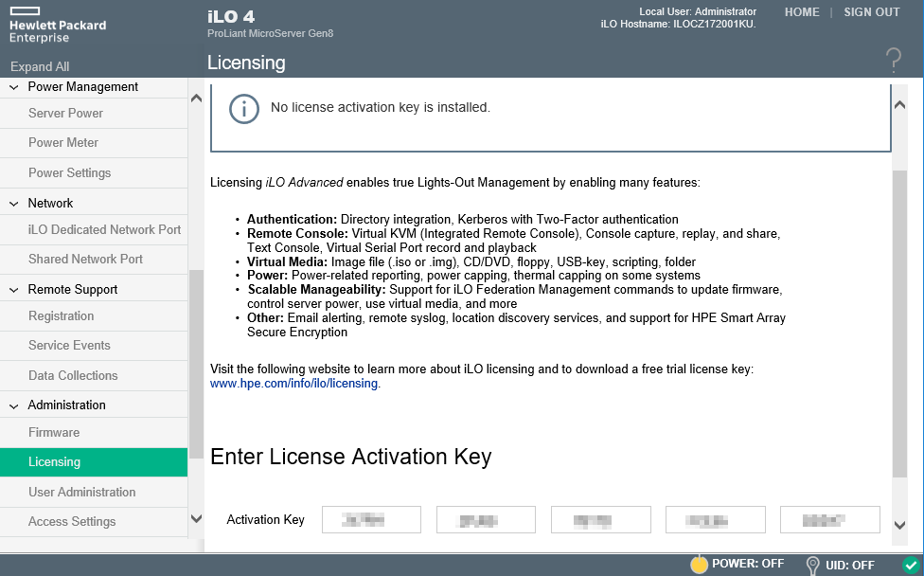Open iLO Dedicated Network Port page
This screenshot has width=924, height=576.
coord(94,230)
